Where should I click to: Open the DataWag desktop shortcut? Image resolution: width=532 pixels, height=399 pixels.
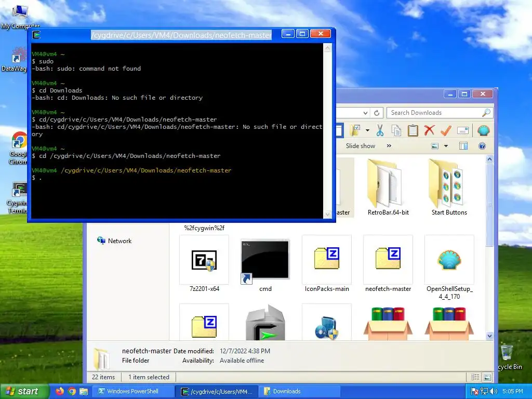point(15,59)
